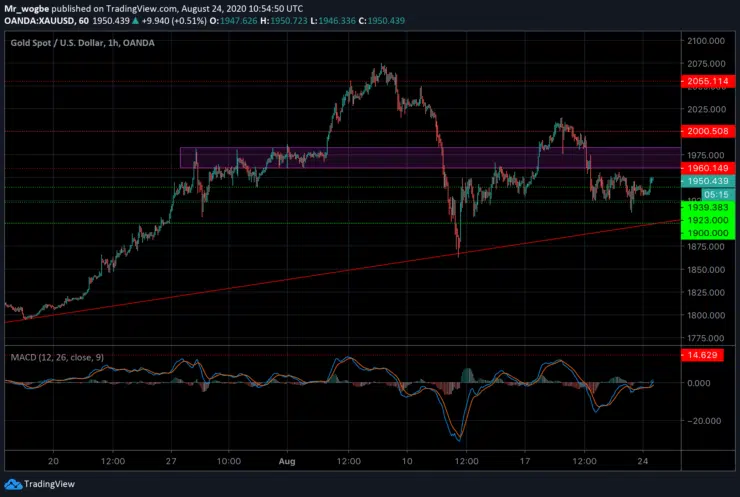Click the red 2055.114 price label
Image resolution: width=740 pixels, height=497 pixels.
tap(707, 80)
